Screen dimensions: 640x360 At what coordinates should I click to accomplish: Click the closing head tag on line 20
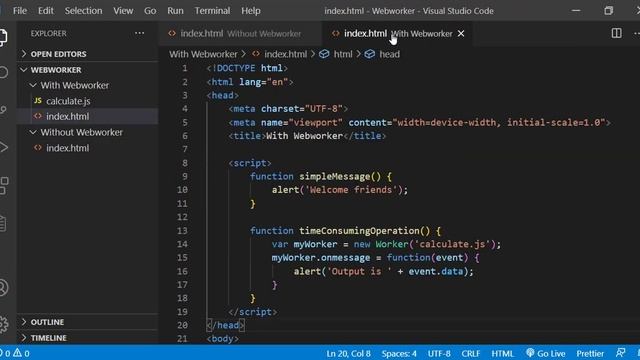point(225,325)
